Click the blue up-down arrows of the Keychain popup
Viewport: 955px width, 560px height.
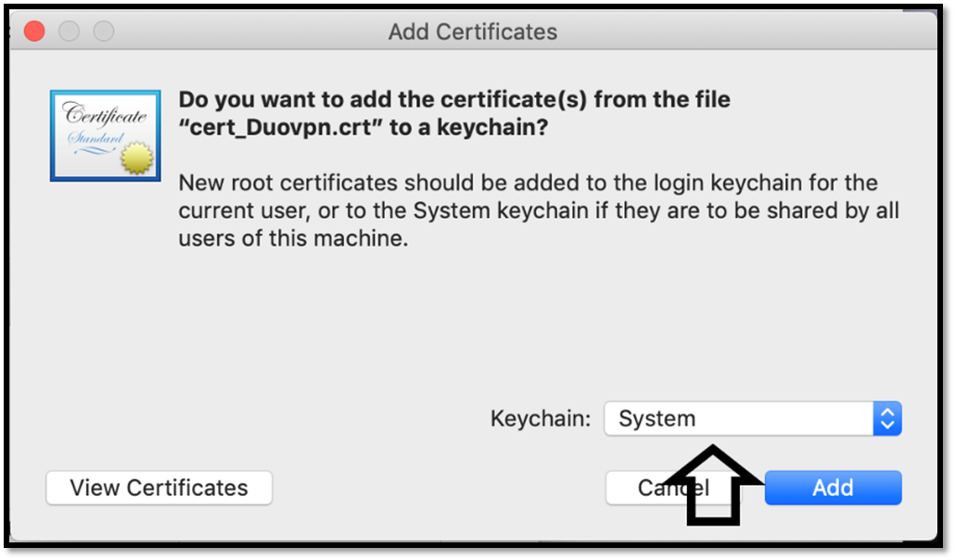tap(886, 419)
